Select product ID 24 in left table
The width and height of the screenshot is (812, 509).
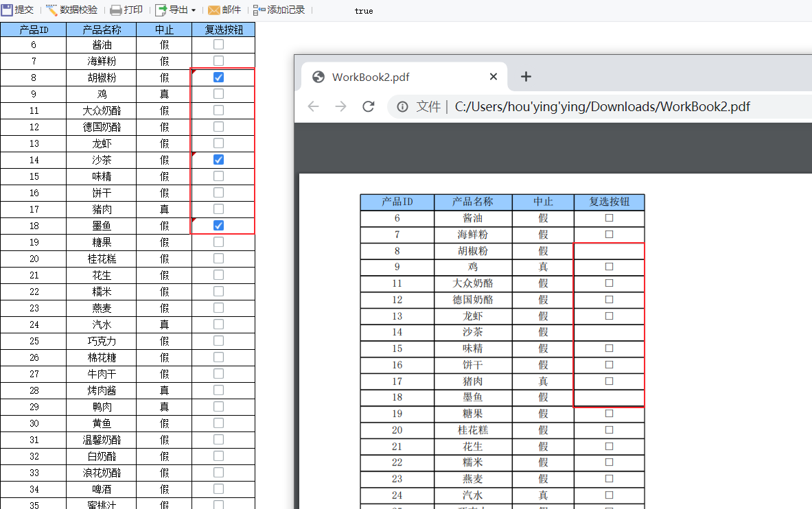click(x=34, y=324)
